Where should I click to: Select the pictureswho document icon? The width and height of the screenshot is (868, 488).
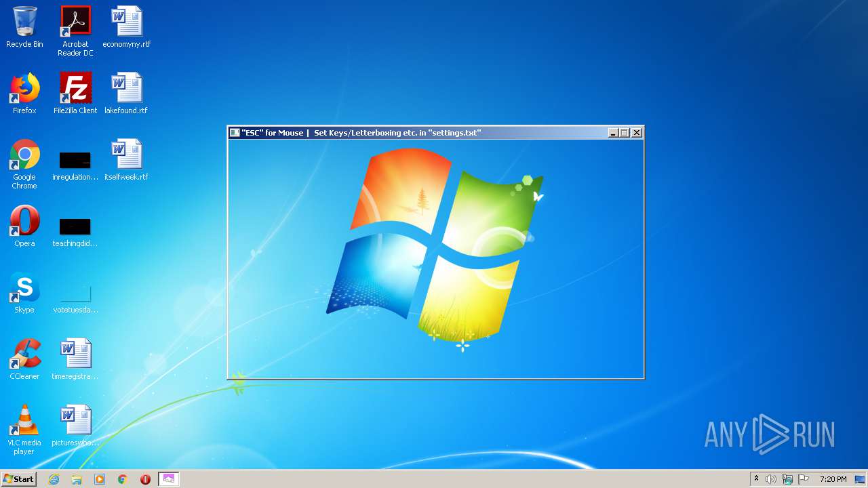[75, 426]
